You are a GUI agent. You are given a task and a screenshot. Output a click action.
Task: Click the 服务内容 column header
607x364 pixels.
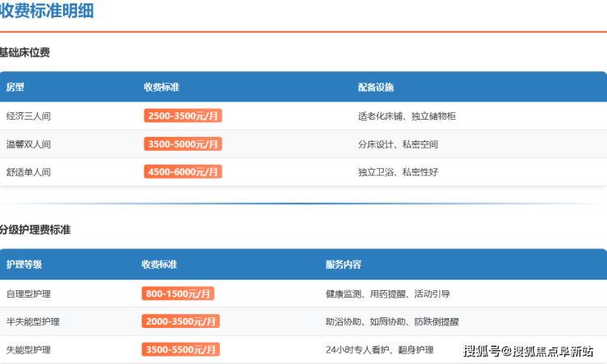point(344,265)
